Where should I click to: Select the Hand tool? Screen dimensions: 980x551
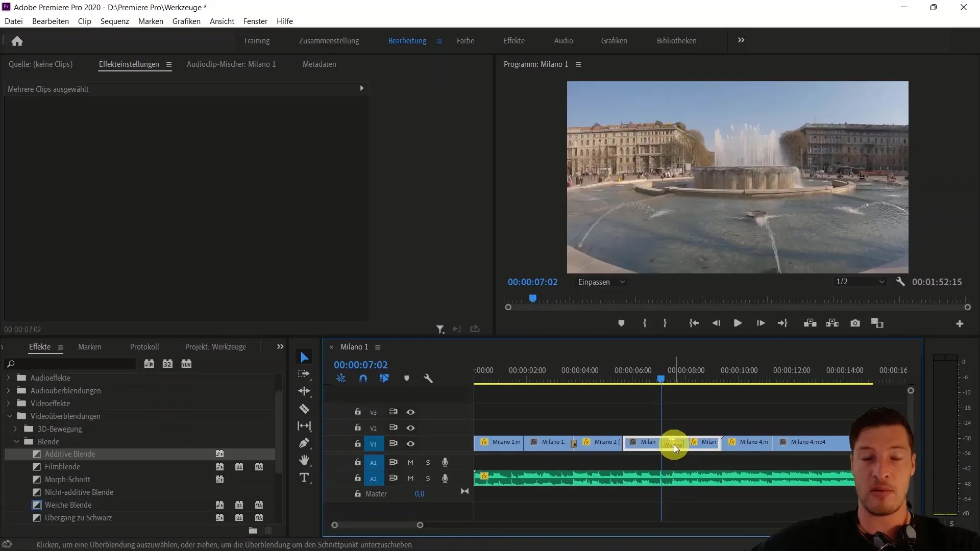coord(304,460)
